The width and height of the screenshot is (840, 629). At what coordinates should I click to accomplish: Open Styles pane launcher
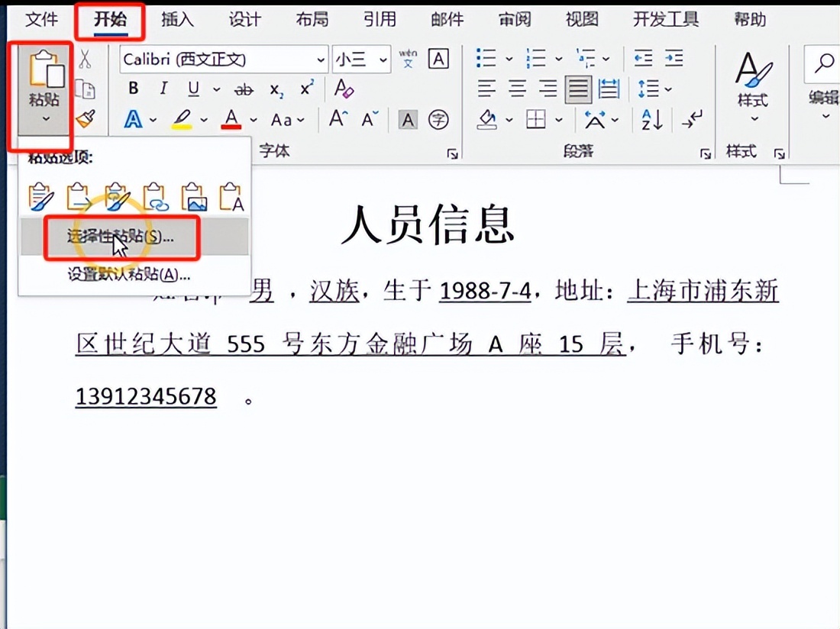click(x=780, y=154)
